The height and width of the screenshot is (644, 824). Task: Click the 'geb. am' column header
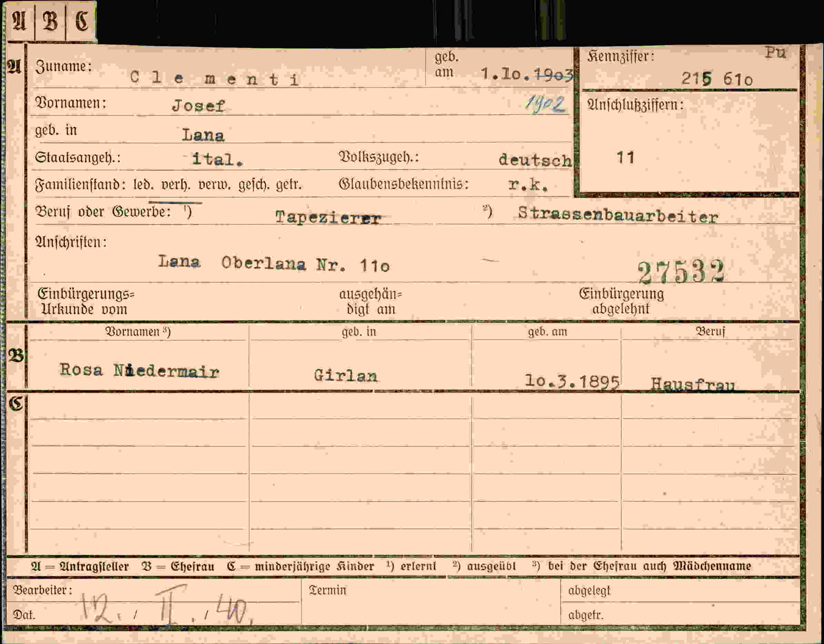(547, 332)
